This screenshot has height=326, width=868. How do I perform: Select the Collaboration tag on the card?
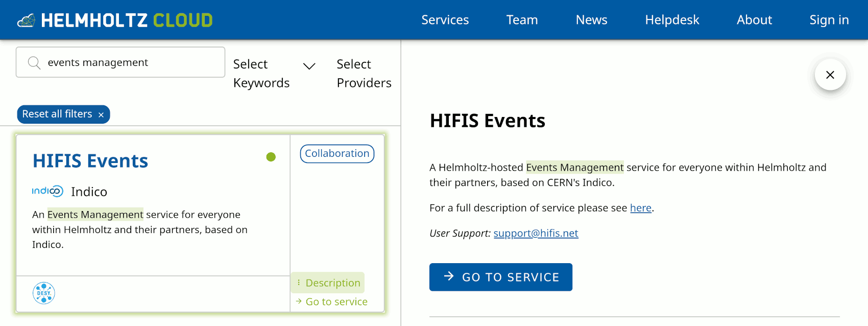click(x=337, y=154)
